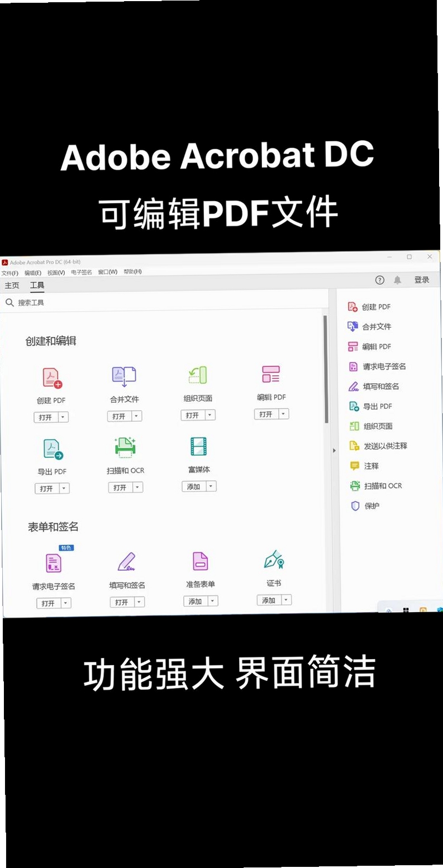Screen dimensions: 443x868
Task: Click 打开 button under 导出 PDF
Action: [x=47, y=488]
